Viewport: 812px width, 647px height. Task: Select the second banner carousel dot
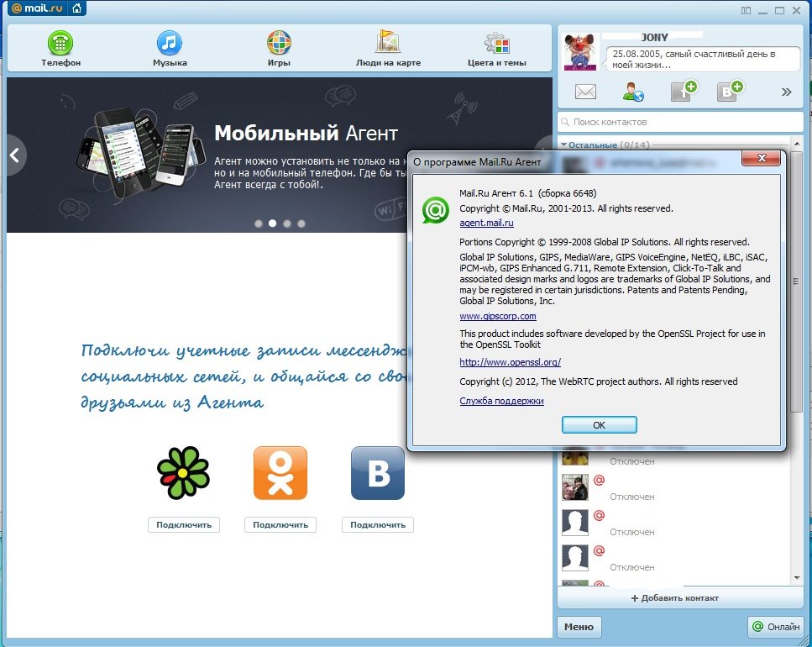pos(272,224)
